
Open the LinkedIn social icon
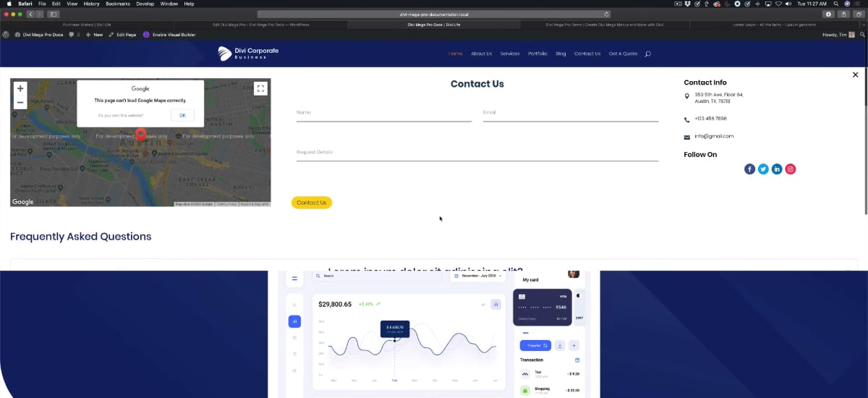pos(777,169)
